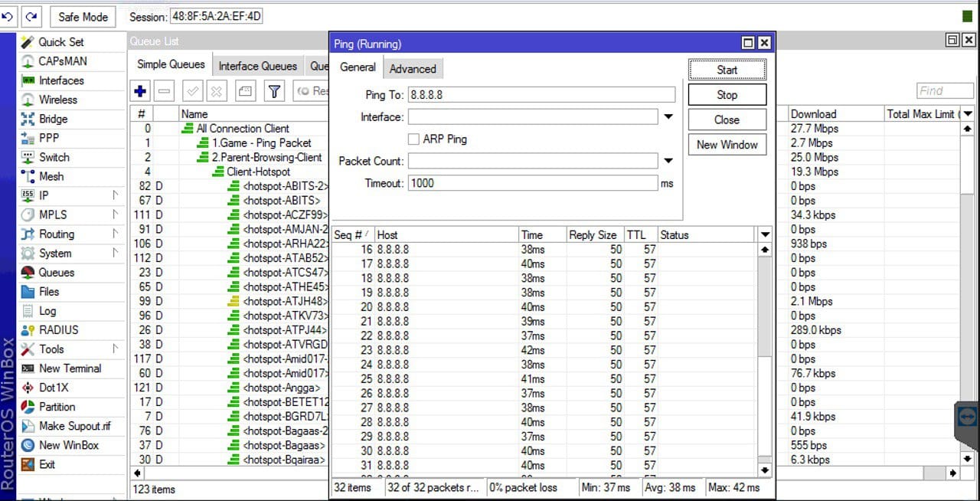This screenshot has height=501, width=980.
Task: Click Exit in sidebar
Action: 47,464
